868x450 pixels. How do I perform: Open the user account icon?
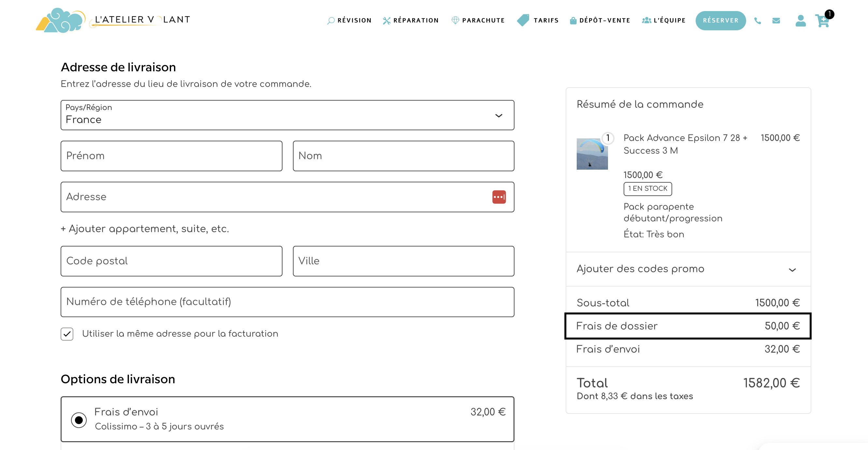[800, 21]
